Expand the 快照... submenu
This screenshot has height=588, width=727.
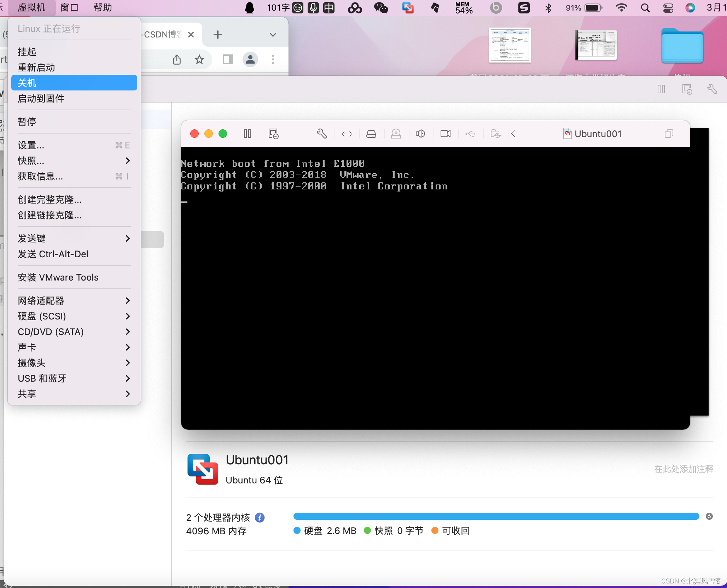coord(74,160)
